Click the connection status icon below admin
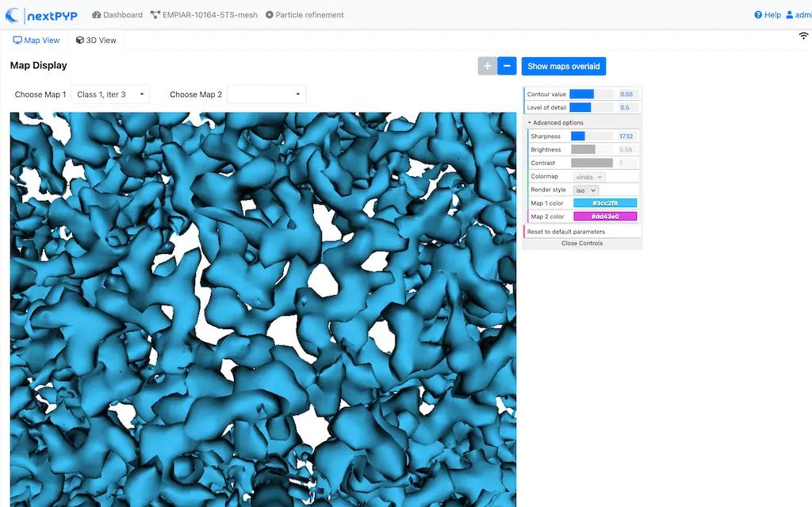 tap(803, 36)
